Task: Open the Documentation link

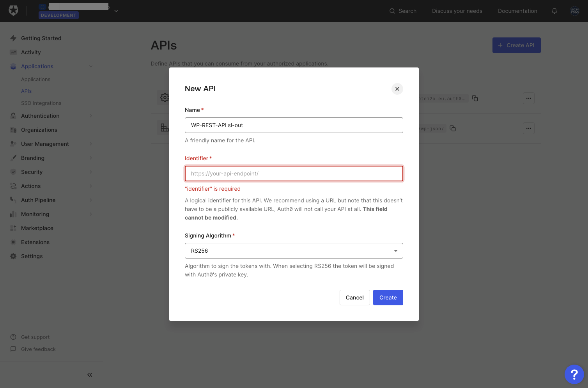Action: (517, 11)
